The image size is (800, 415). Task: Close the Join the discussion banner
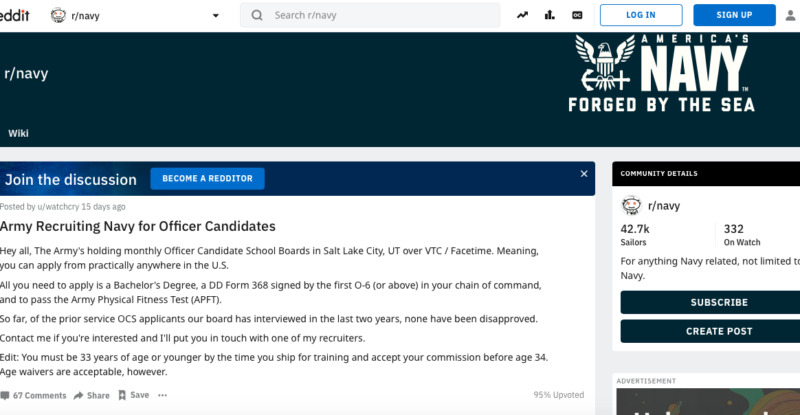pyautogui.click(x=584, y=174)
